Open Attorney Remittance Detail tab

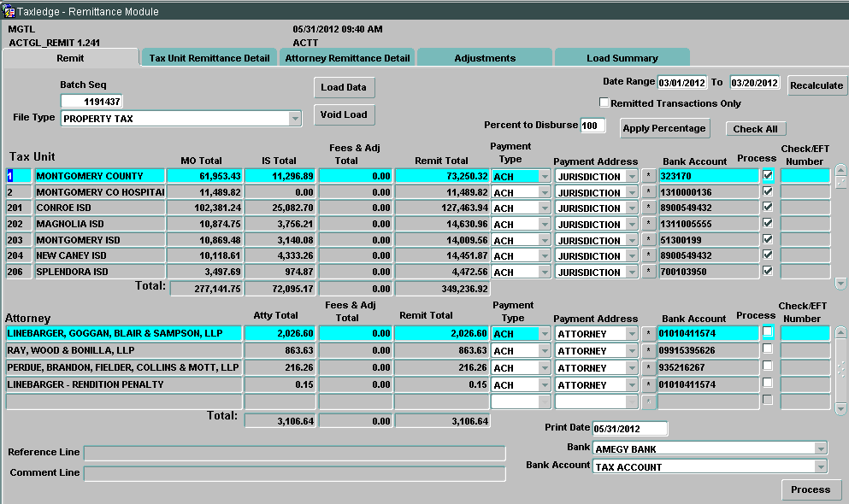point(347,58)
